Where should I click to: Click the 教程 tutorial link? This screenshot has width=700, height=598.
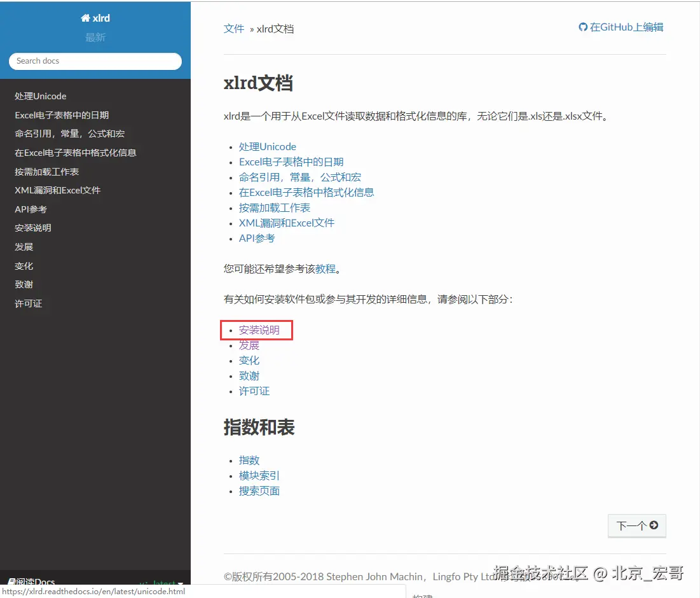tap(326, 269)
